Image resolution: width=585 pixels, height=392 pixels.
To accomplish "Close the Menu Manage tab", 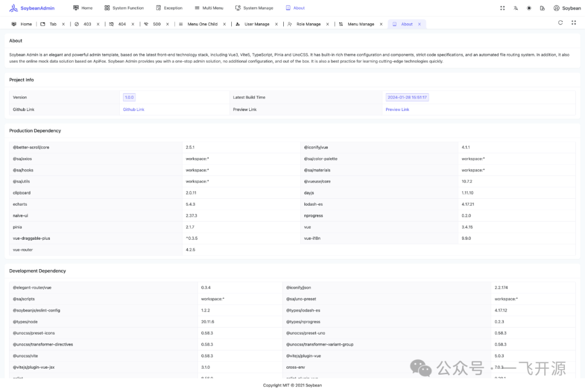I will click(381, 24).
